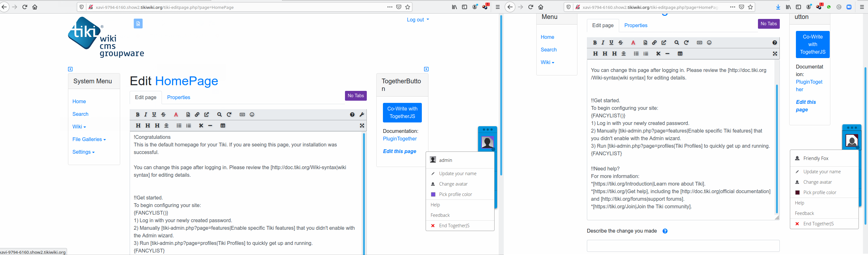868x255 pixels.
Task: Go home in left browser window toolbar
Action: click(x=35, y=7)
